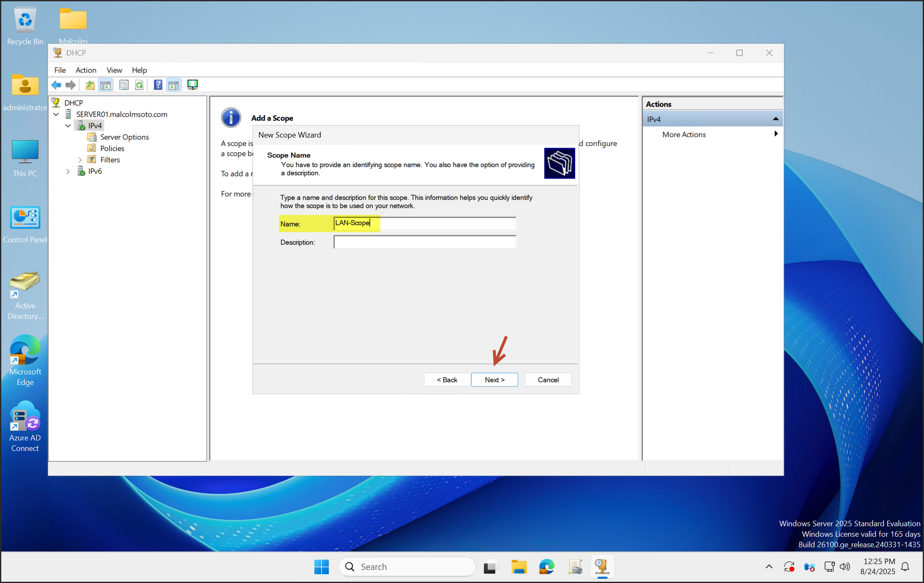The image size is (924, 583).
Task: Toggle Show/Hide Action Pane toolbar icon
Action: pyautogui.click(x=174, y=85)
